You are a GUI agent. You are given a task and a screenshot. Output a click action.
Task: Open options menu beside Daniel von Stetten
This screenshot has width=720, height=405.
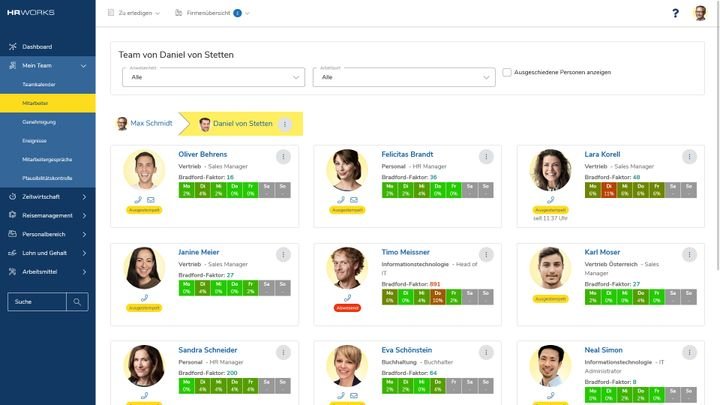coord(285,124)
